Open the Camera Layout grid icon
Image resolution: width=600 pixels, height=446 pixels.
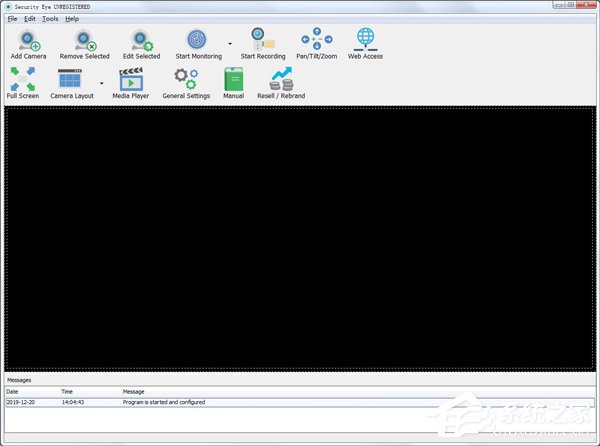(70, 80)
